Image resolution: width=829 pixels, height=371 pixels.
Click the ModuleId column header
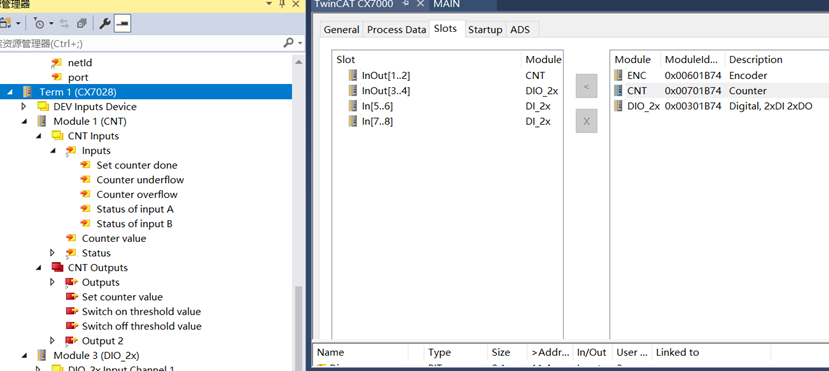693,60
